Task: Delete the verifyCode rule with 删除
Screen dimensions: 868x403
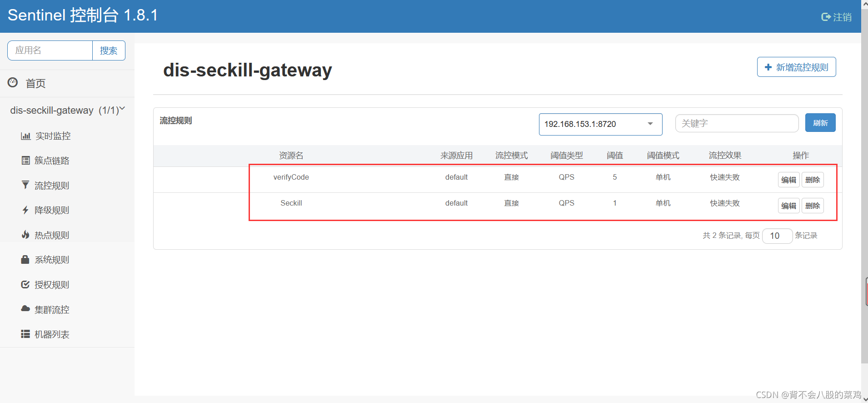Action: click(813, 180)
